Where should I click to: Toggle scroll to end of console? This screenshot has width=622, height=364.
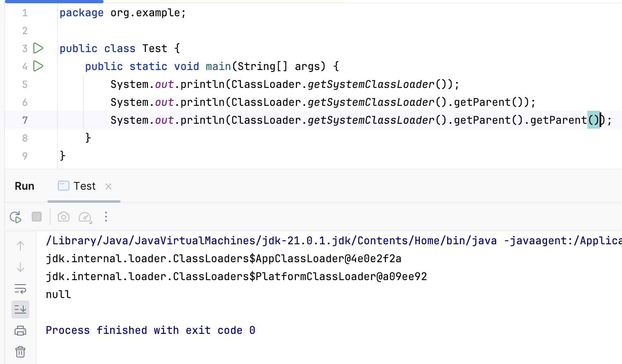[x=20, y=309]
